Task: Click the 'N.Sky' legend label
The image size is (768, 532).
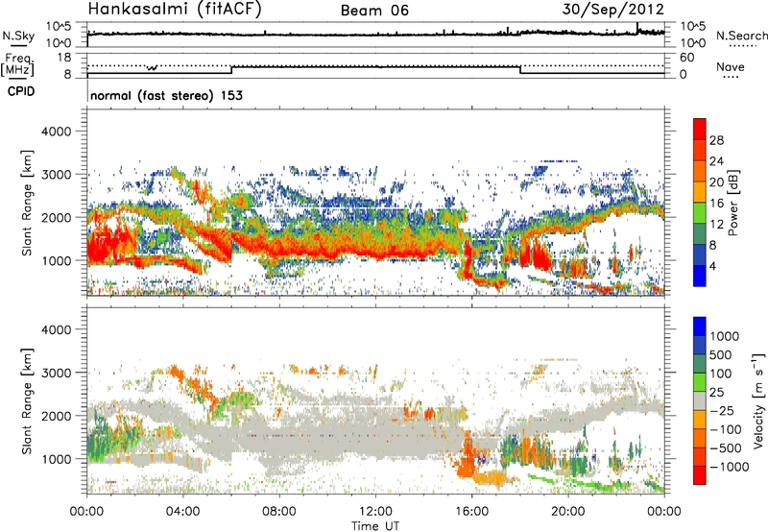Action: pos(18,36)
